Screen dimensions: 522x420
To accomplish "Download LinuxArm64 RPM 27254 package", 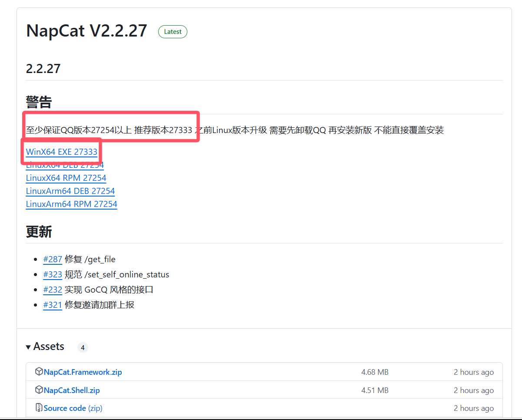I will coord(71,204).
